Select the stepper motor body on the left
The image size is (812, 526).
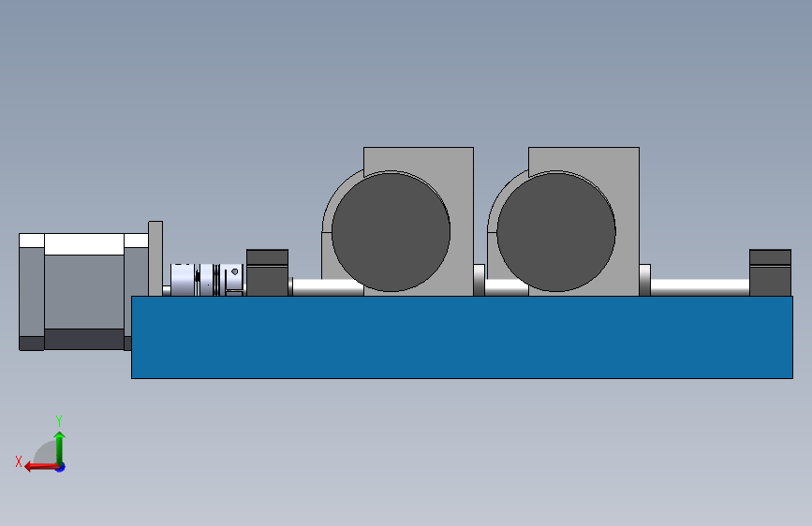coord(83,291)
